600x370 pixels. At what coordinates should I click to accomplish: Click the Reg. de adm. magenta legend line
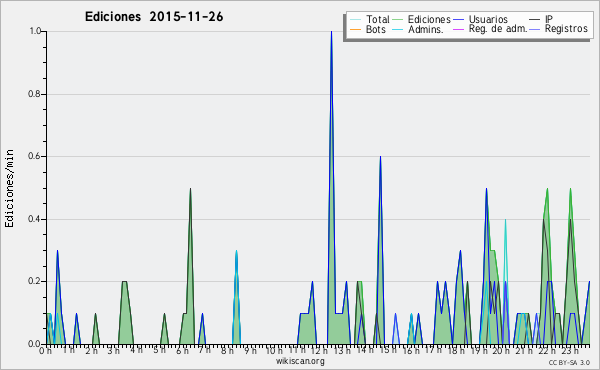point(458,29)
